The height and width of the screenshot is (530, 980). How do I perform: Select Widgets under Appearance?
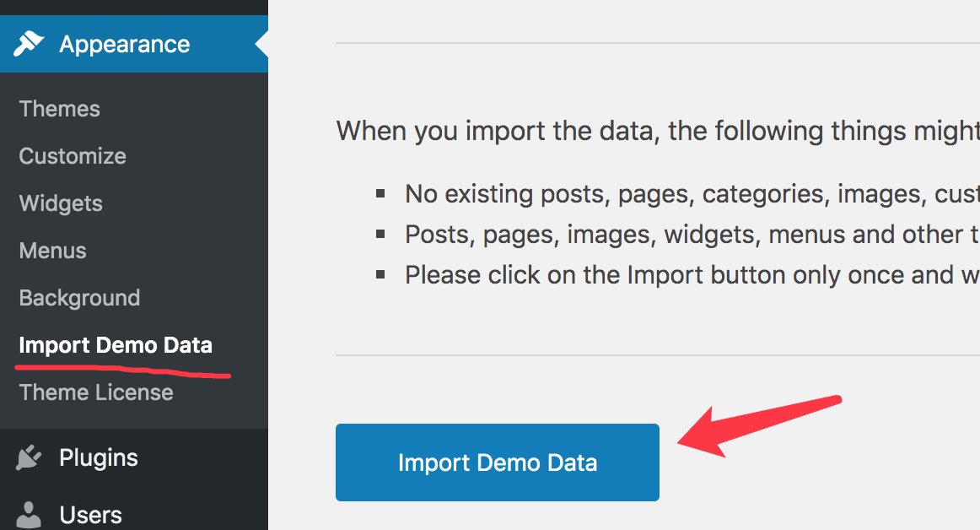tap(61, 203)
